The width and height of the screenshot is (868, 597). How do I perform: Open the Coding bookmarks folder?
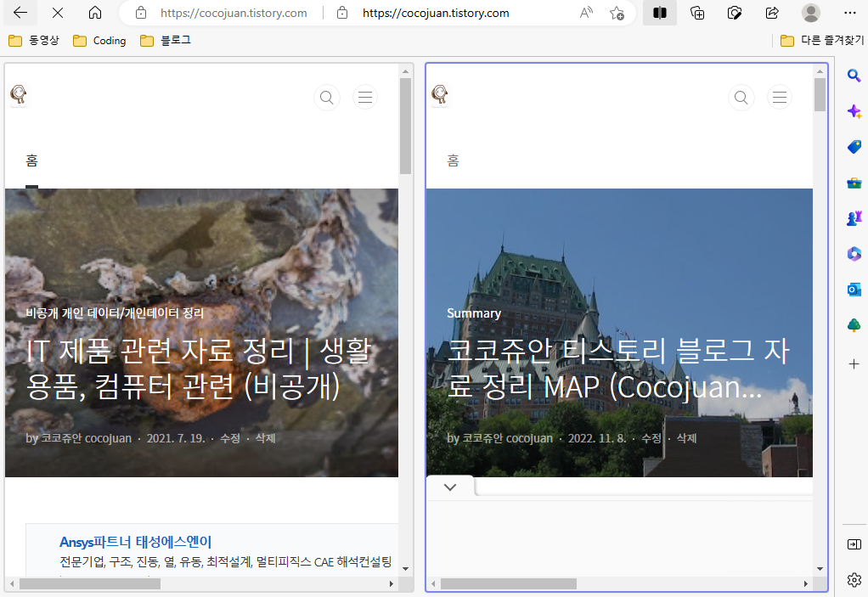point(100,41)
